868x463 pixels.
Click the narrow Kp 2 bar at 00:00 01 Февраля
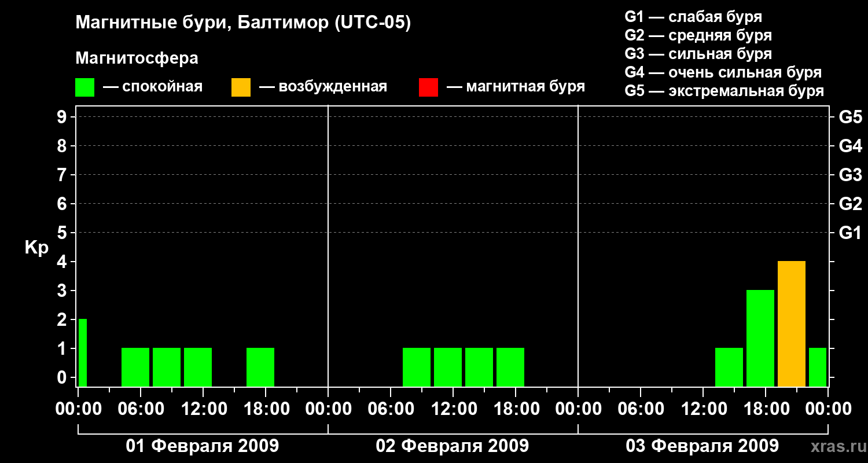click(x=82, y=352)
